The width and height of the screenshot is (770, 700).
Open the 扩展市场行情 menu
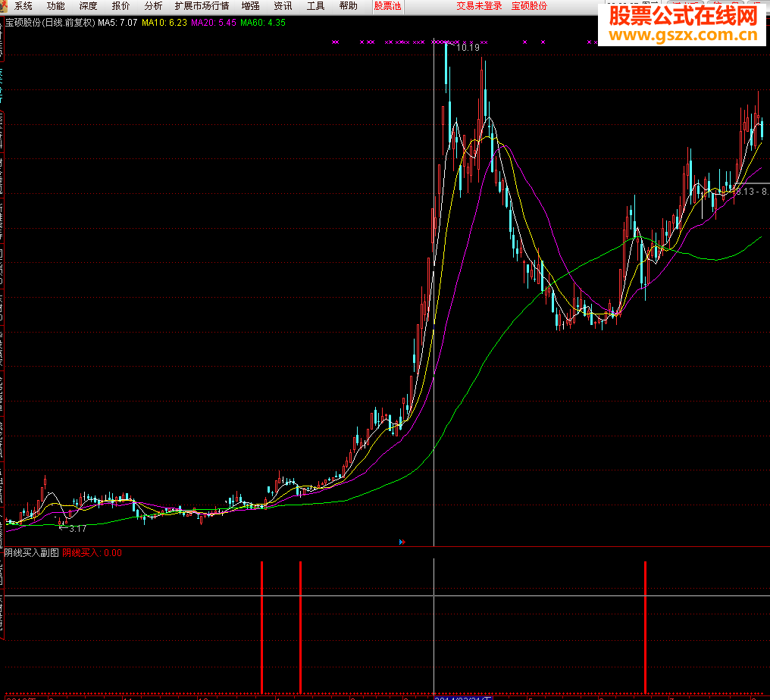click(202, 6)
